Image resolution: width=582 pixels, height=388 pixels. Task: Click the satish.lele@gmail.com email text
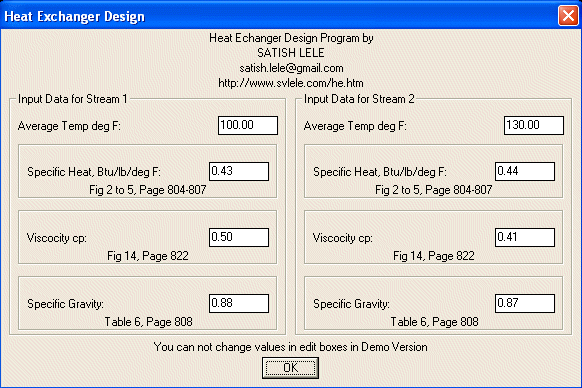tap(291, 68)
